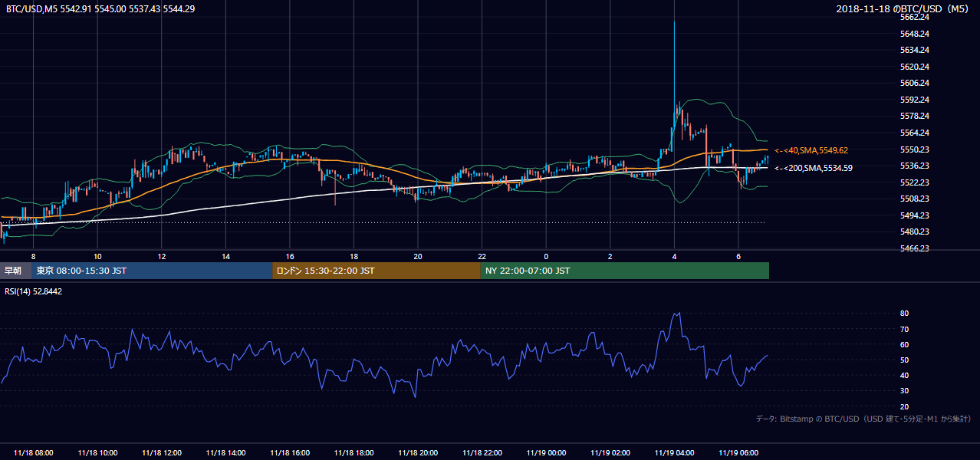
Task: Click the date label 11/19 04:00
Action: click(674, 452)
